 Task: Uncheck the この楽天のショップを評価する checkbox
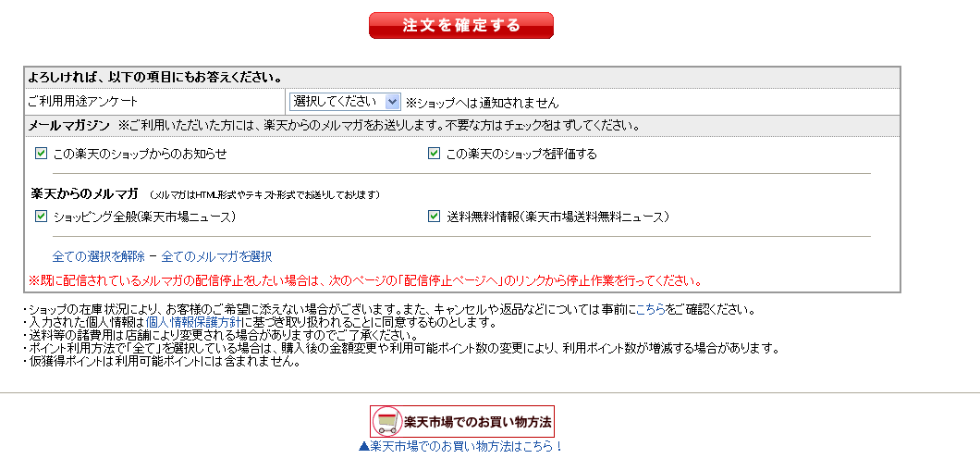[x=434, y=154]
